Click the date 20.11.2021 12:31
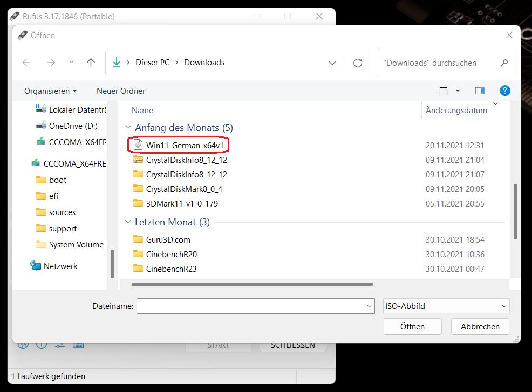Image resolution: width=532 pixels, height=392 pixels. pos(455,145)
